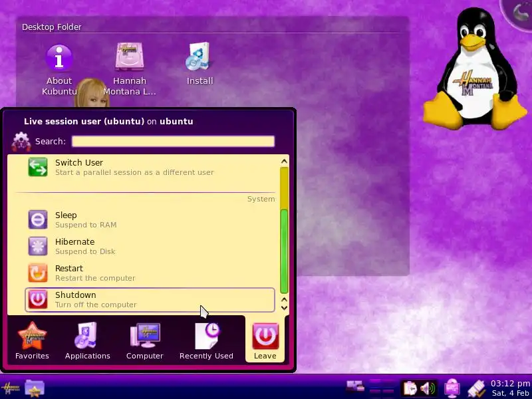The width and height of the screenshot is (532, 399).
Task: Click the pink monitor network tray icon
Action: click(x=452, y=388)
